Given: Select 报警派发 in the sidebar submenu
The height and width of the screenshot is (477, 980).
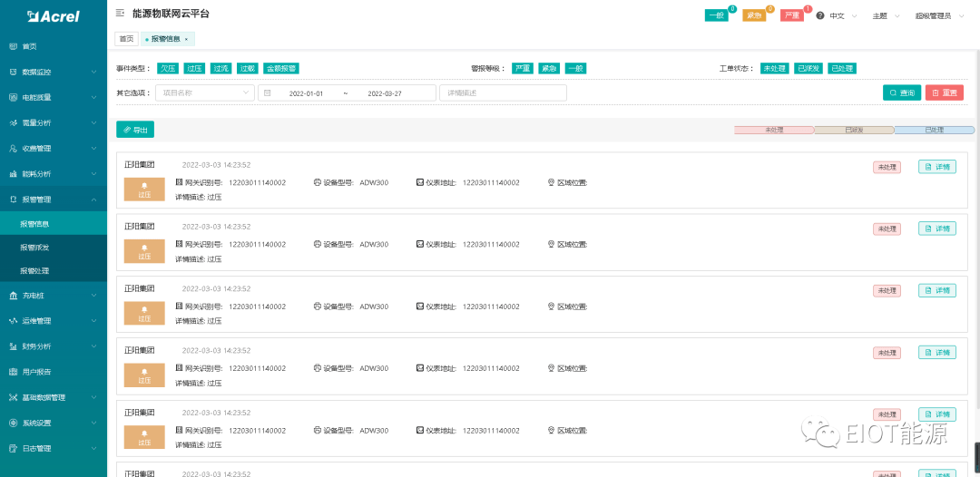Looking at the screenshot, I should point(35,248).
